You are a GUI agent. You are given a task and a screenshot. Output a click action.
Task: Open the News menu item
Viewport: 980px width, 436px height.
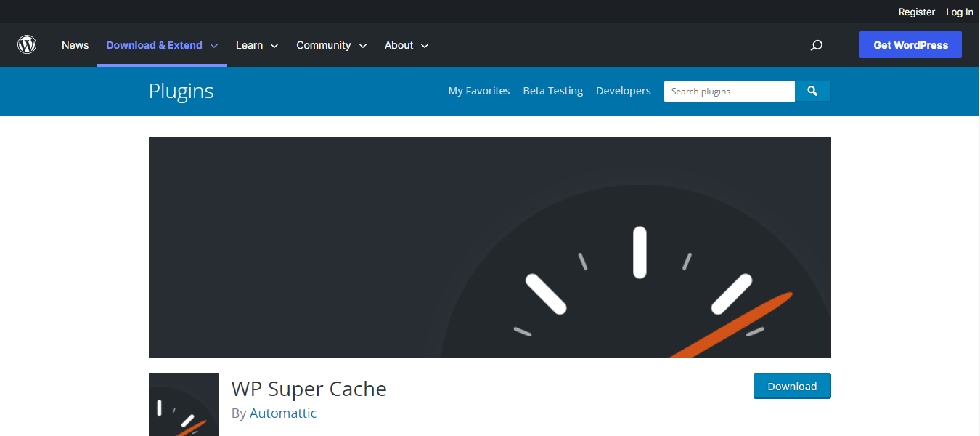click(x=75, y=45)
